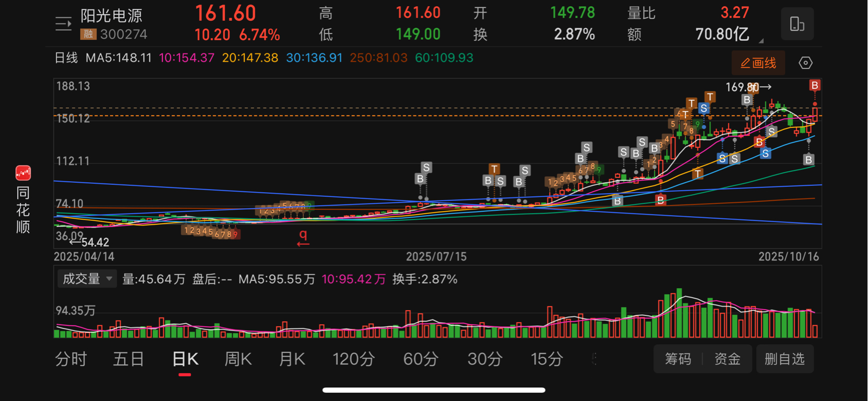Tap the 2025/07/15 date axis label
The height and width of the screenshot is (401, 868).
point(436,257)
